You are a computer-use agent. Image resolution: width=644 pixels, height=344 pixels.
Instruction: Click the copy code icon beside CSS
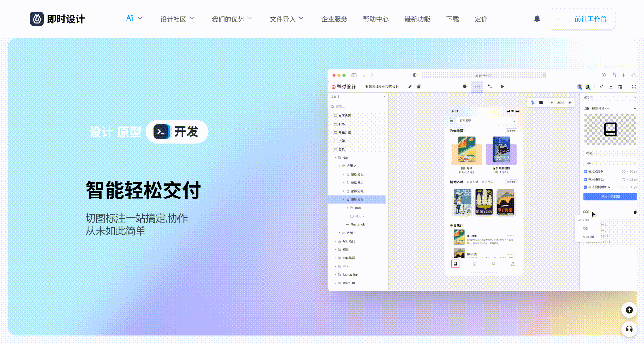(635, 212)
